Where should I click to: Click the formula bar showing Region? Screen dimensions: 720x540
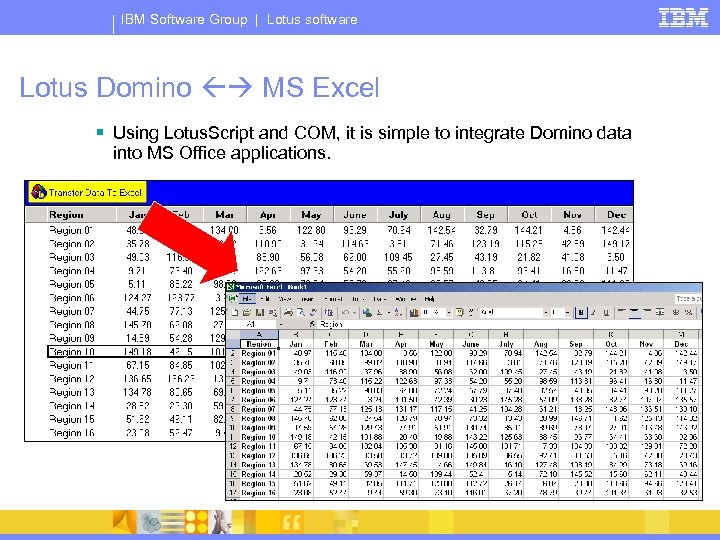tap(509, 325)
